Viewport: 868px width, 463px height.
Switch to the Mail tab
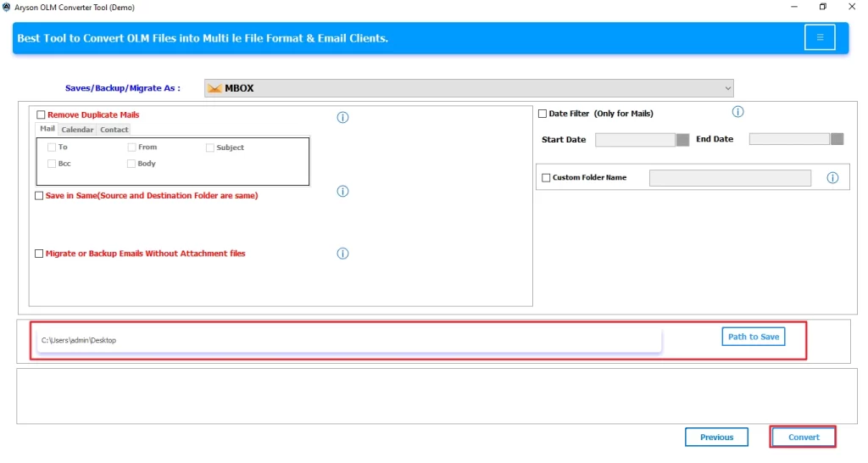coord(47,129)
